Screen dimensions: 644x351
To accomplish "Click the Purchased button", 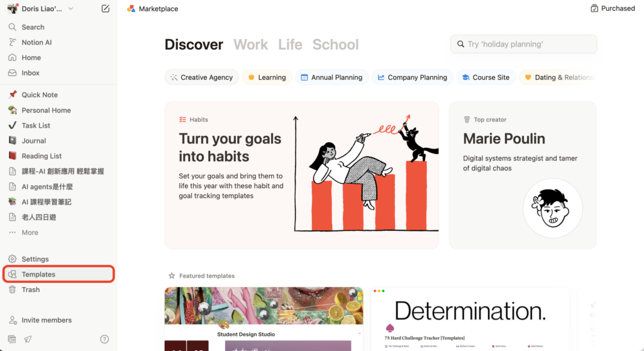I will [x=613, y=9].
